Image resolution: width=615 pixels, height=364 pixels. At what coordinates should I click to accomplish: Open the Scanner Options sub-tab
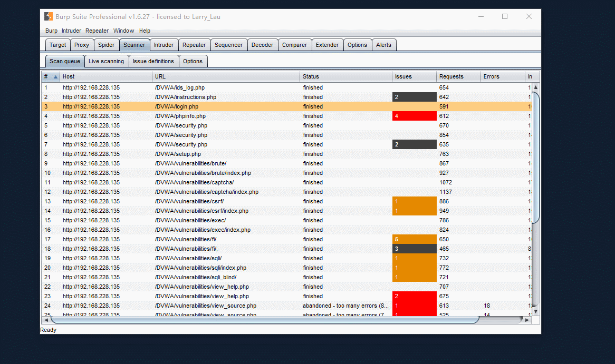(x=193, y=62)
